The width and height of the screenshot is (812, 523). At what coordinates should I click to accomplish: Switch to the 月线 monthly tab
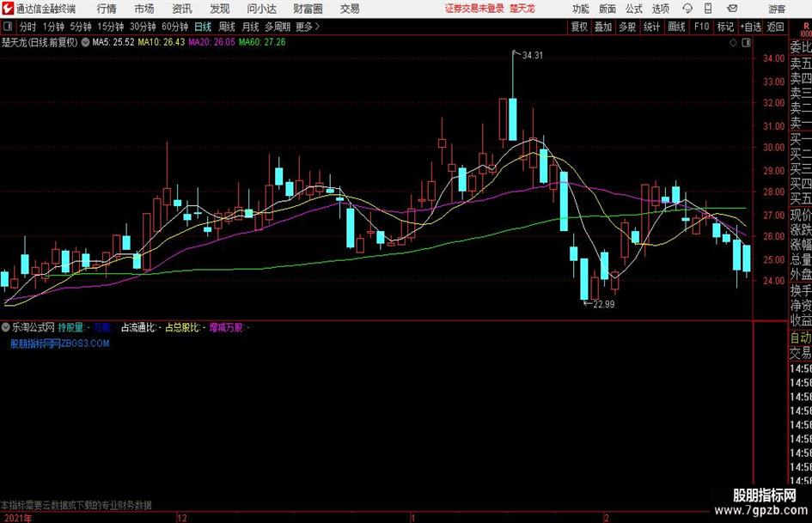pyautogui.click(x=250, y=27)
